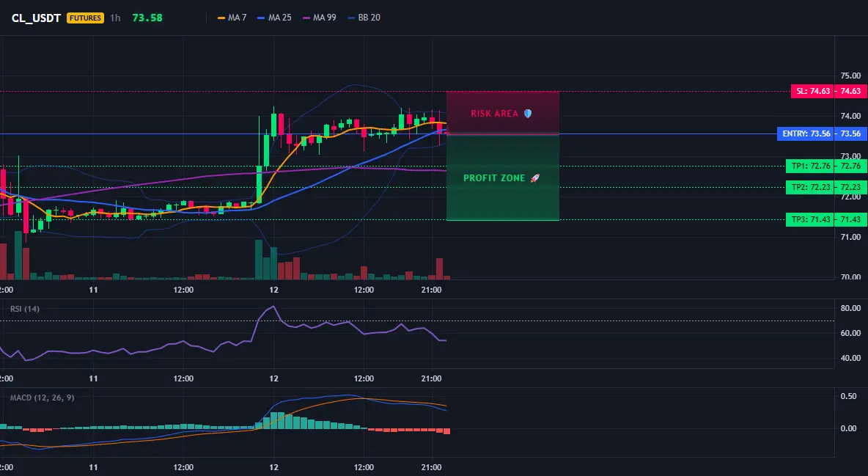Screen dimensions: 868x476
Task: Click the date 11 label under main chart
Action: coord(93,290)
